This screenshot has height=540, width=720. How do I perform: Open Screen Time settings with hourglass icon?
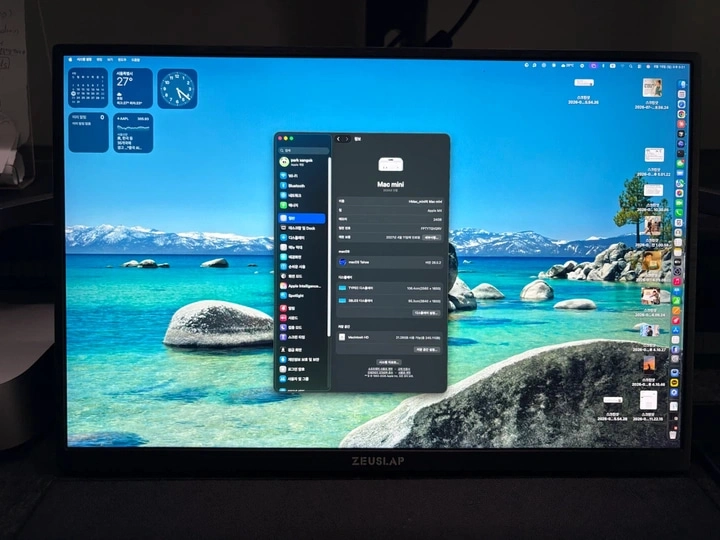coord(302,337)
